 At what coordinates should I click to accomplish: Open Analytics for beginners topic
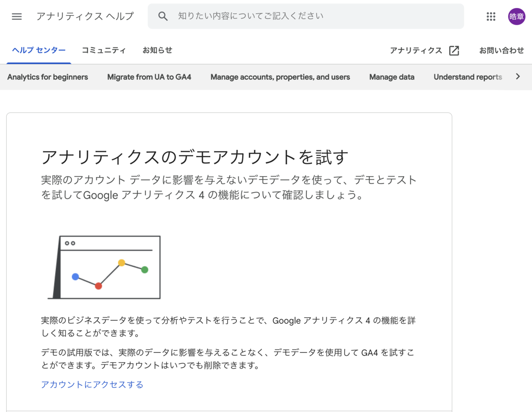click(48, 77)
